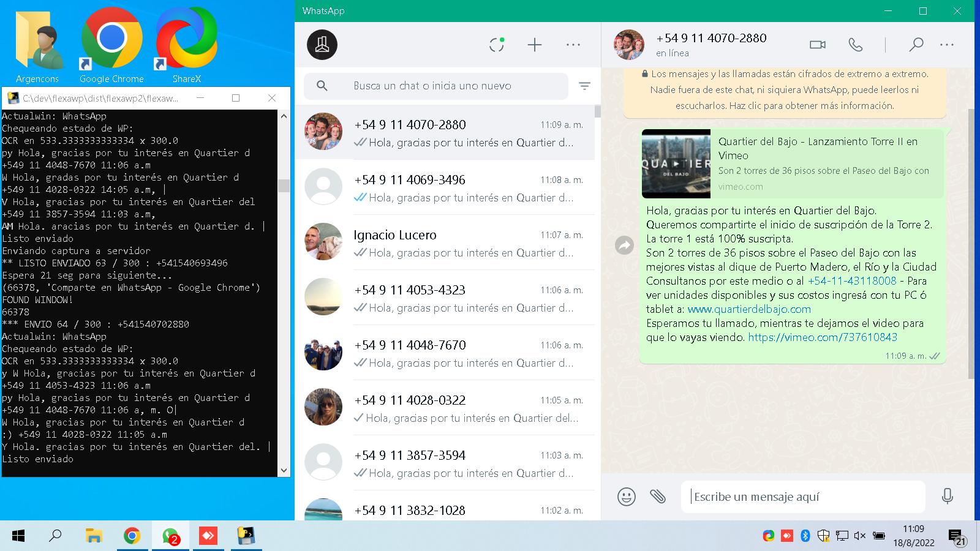This screenshot has height=551, width=980.
Task: Open the Windows Start menu
Action: coord(18,536)
